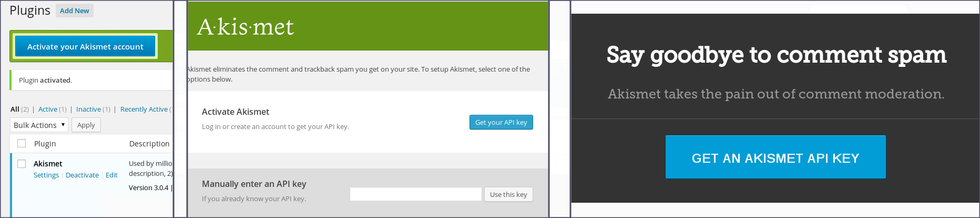Filter plugins by Inactive
This screenshot has width=980, height=218.
[x=88, y=109]
